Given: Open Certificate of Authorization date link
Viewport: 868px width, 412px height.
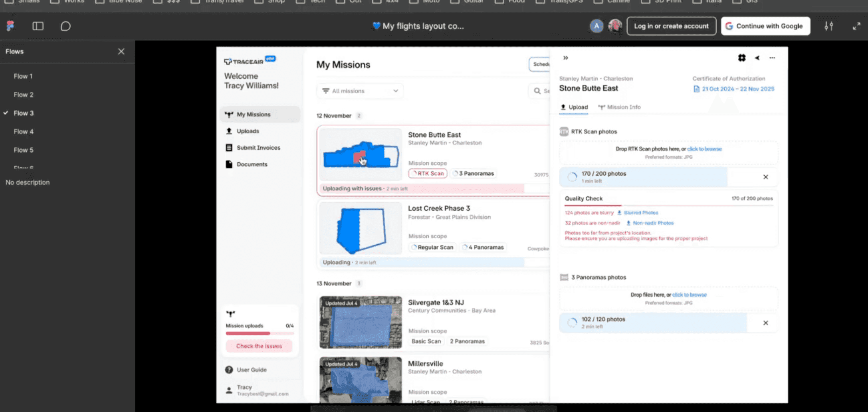Looking at the screenshot, I should 734,89.
